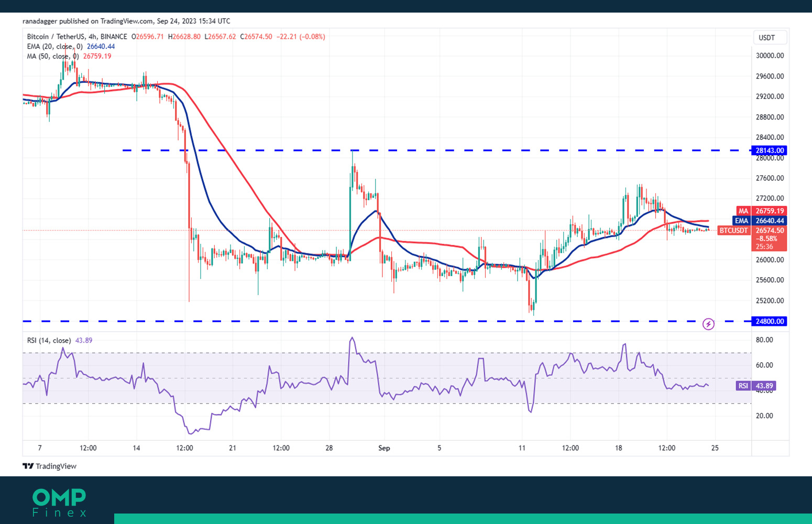This screenshot has width=812, height=524.
Task: Click the 28143.00 resistance level label
Action: tap(770, 150)
